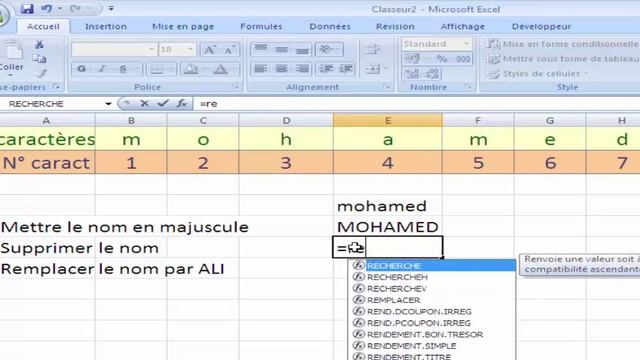Click the decrease indent icon
The image size is (640, 360).
[x=326, y=69]
